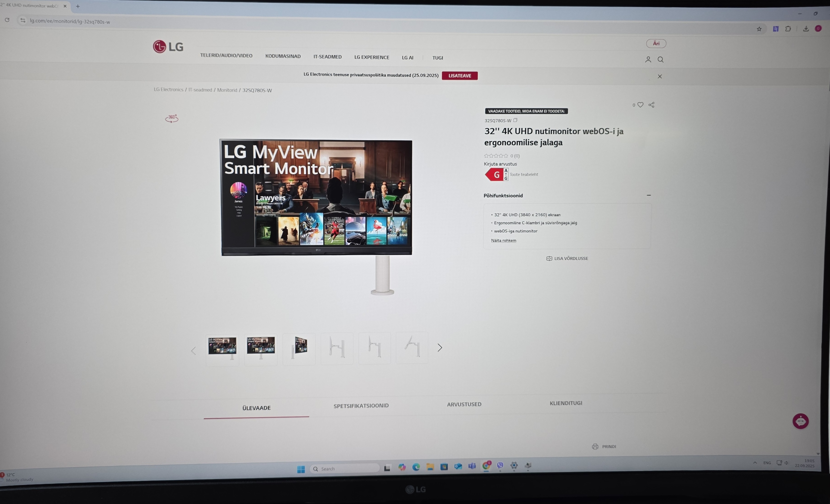Click the share icon
Image resolution: width=830 pixels, height=504 pixels.
[x=652, y=105]
